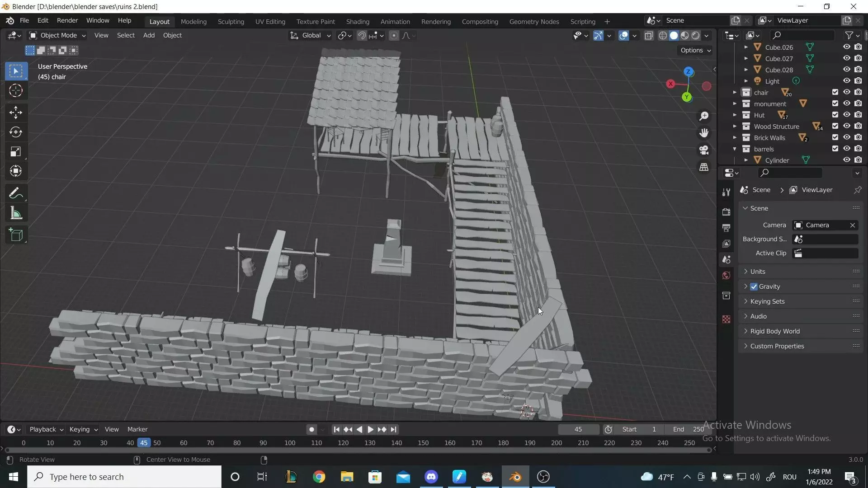Open the Output properties tab
This screenshot has height=488, width=868.
coord(726,228)
